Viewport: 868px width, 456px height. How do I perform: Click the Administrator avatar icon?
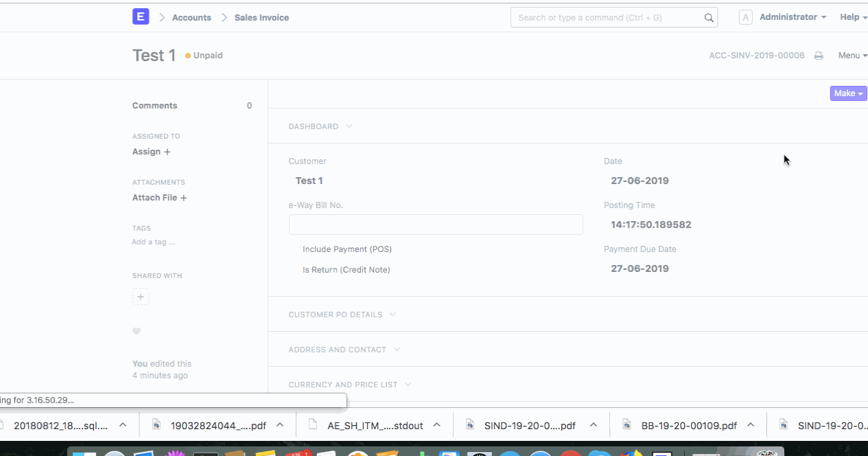(745, 16)
